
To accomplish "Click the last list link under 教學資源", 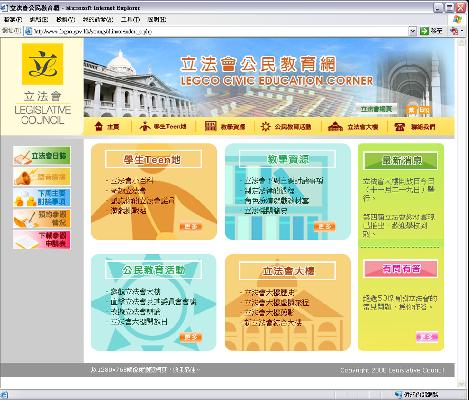I will click(266, 211).
